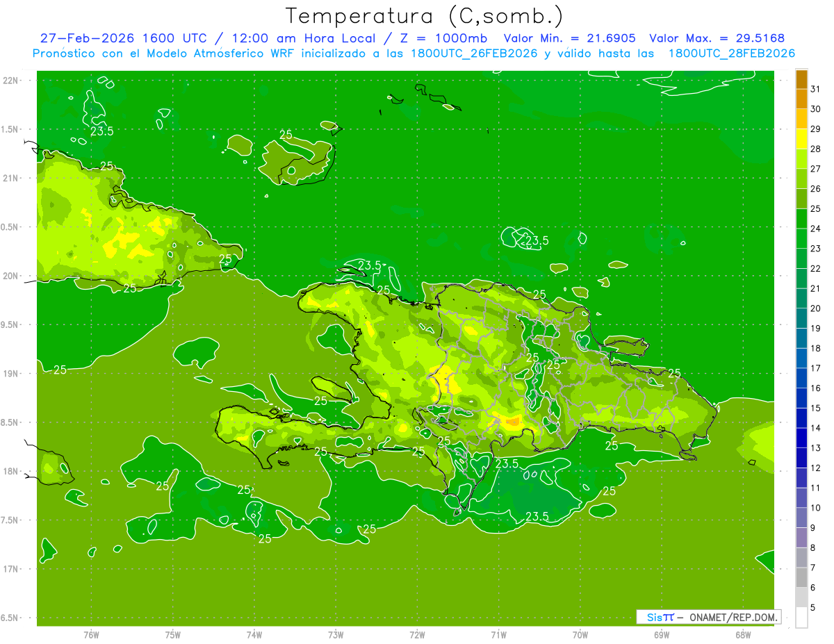Image resolution: width=834 pixels, height=644 pixels.
Task: Click the yellow legend swatch between 28 and 29
Action: click(x=801, y=138)
